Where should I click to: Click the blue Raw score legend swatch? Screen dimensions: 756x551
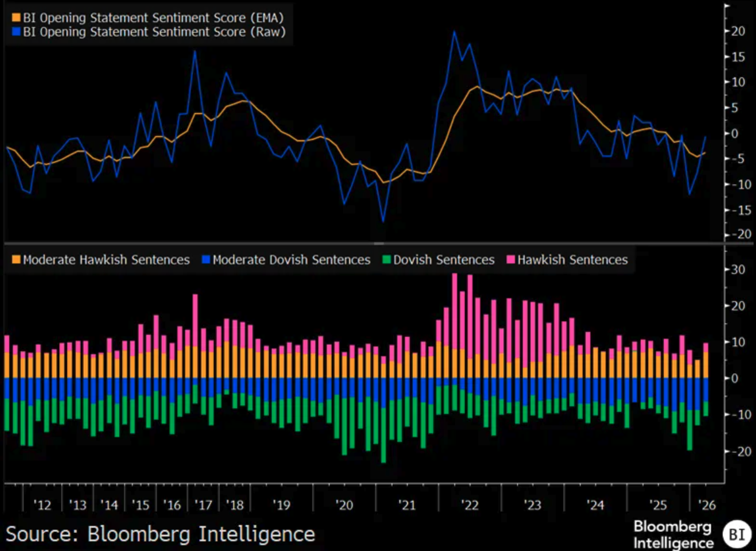pos(16,32)
